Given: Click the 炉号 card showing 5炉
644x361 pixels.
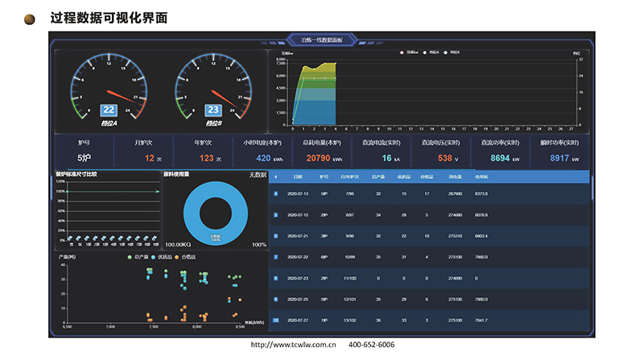Looking at the screenshot, I should point(84,151).
